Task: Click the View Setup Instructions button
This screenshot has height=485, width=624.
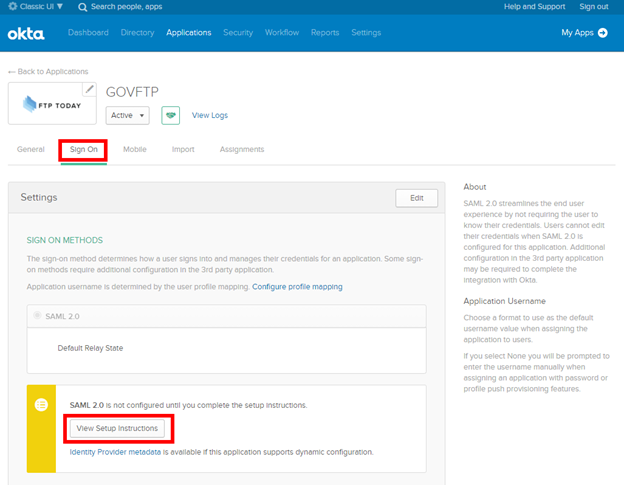Action: pos(117,428)
